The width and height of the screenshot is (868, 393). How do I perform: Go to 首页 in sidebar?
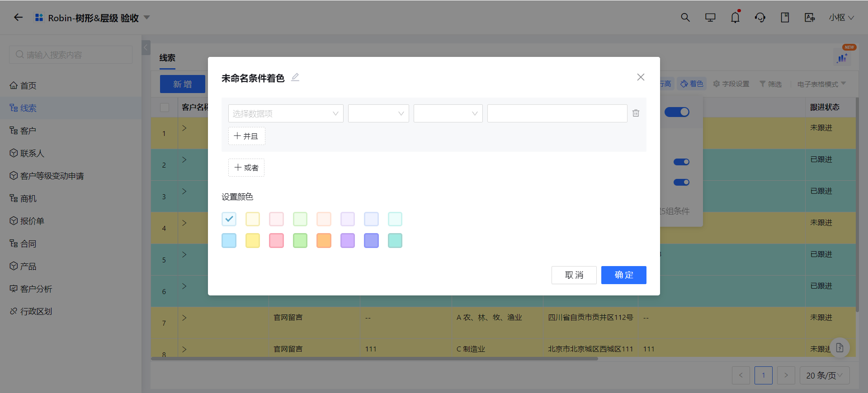point(71,85)
